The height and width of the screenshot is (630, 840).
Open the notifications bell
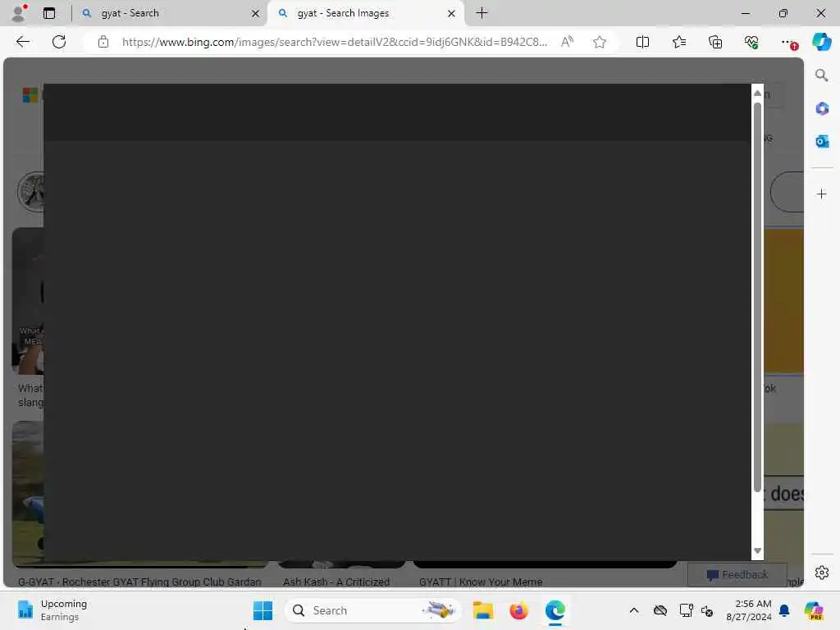[x=784, y=610]
